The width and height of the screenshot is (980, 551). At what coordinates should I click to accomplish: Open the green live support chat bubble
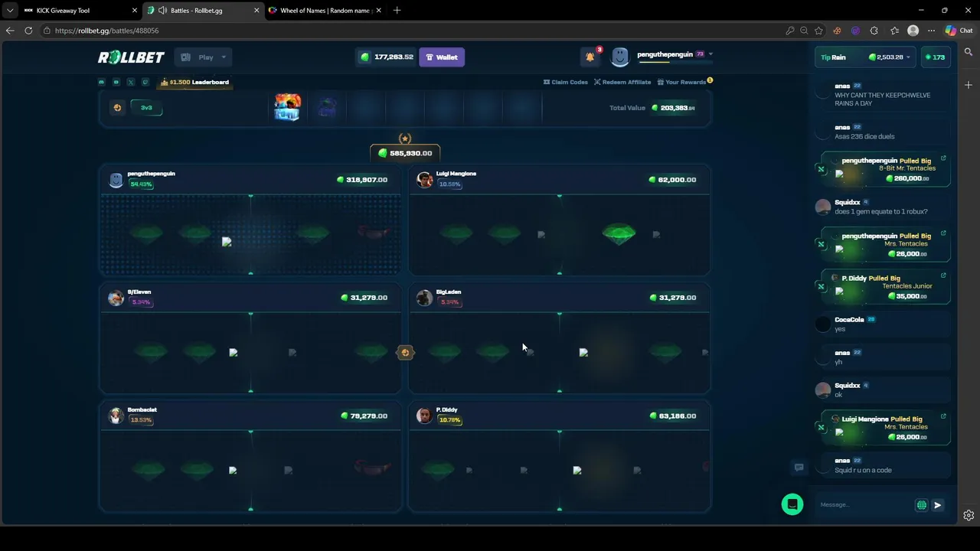pyautogui.click(x=792, y=504)
